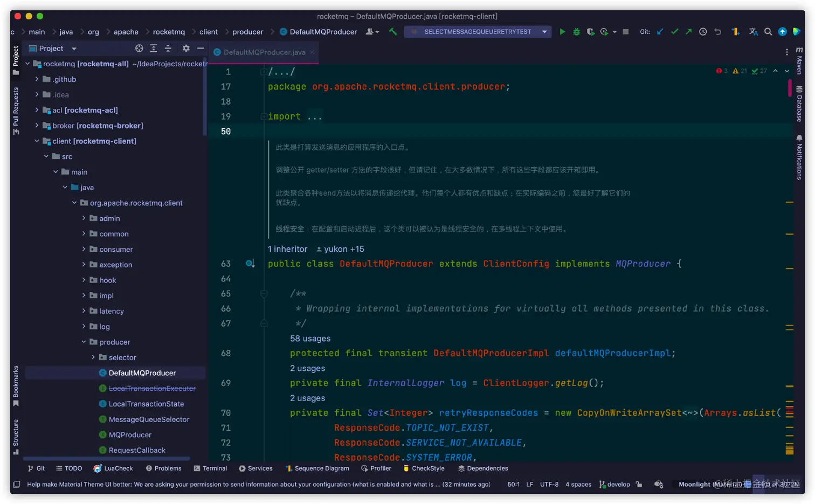Open the Maven tool window
Viewport: 815px width, 504px height.
[x=799, y=60]
